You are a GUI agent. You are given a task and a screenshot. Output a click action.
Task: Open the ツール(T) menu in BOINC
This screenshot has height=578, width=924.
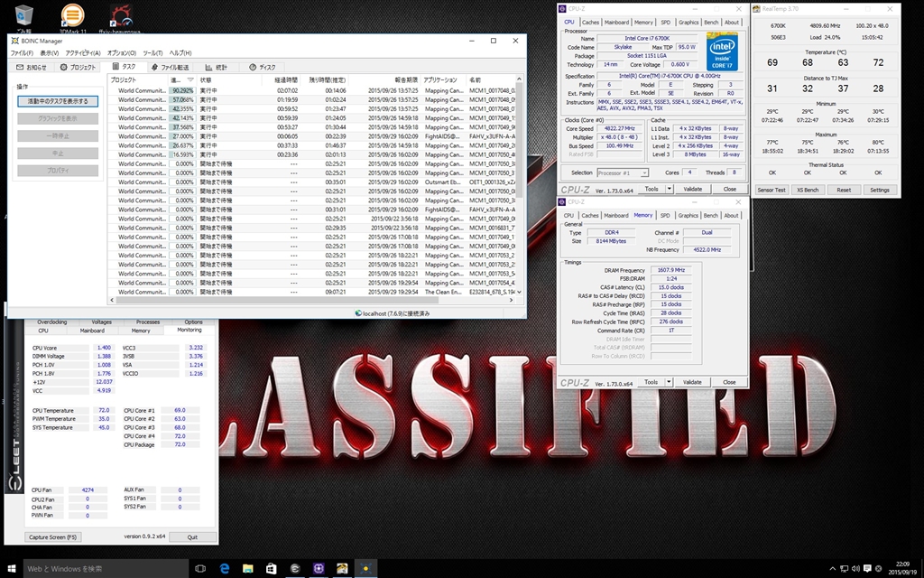tap(152, 53)
